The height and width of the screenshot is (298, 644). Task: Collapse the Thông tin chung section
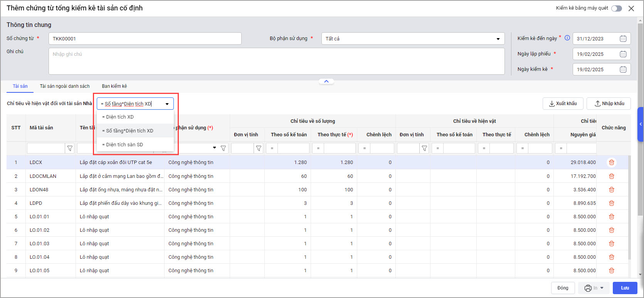point(326,81)
